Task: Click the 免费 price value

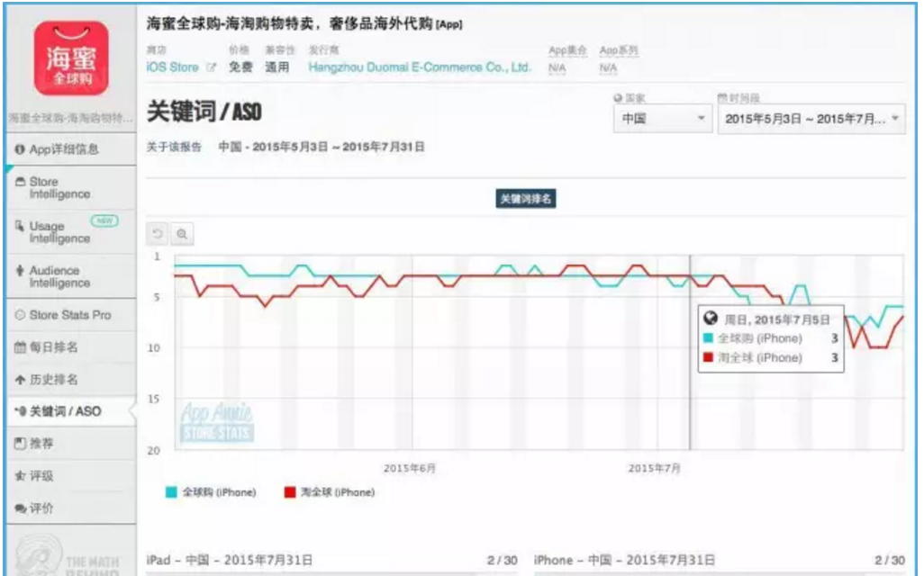Action: pyautogui.click(x=240, y=67)
